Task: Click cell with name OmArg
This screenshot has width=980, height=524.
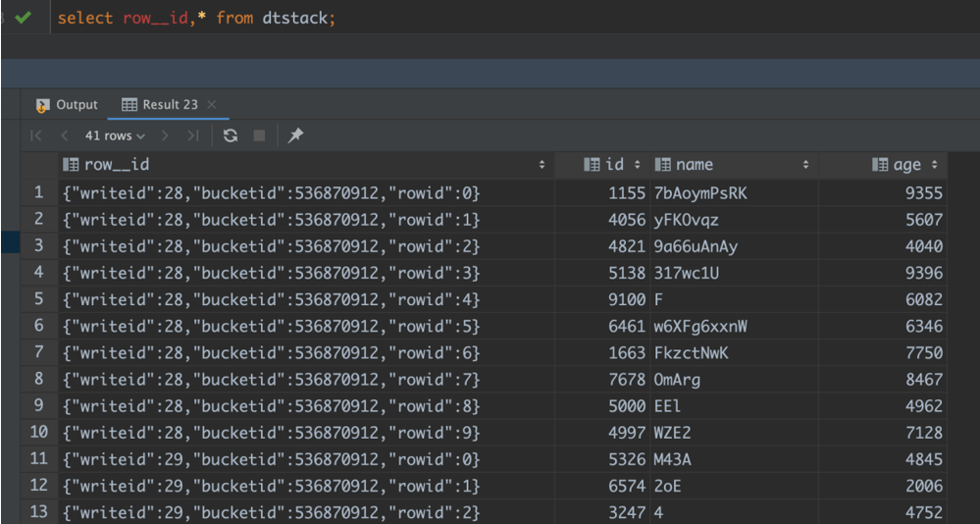Action: [734, 380]
